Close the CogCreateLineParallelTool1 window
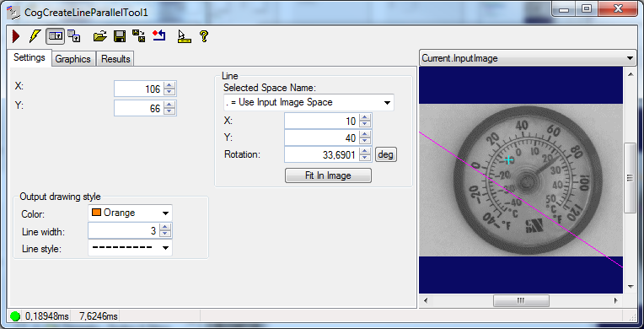 [617, 9]
